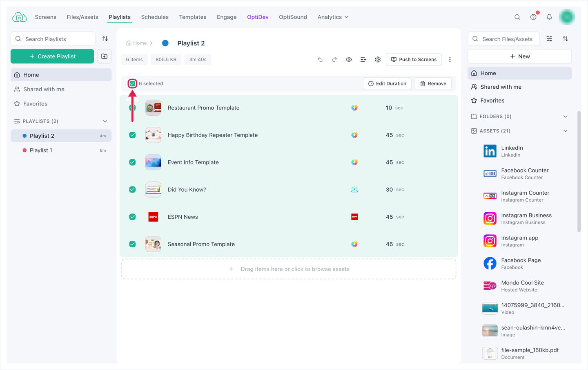The image size is (588, 370).
Task: Click the Push to Screens button
Action: click(414, 60)
